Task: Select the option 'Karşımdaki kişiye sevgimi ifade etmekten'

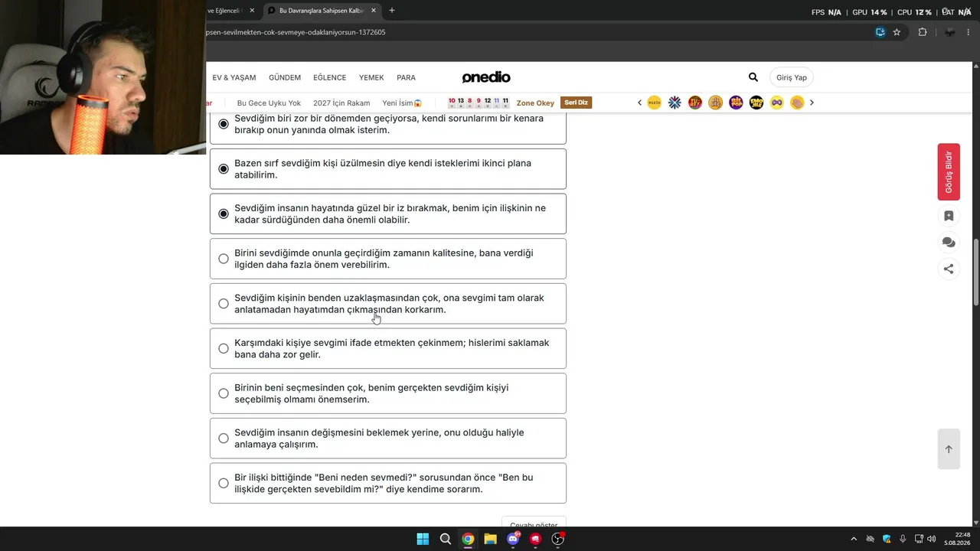Action: [x=388, y=348]
